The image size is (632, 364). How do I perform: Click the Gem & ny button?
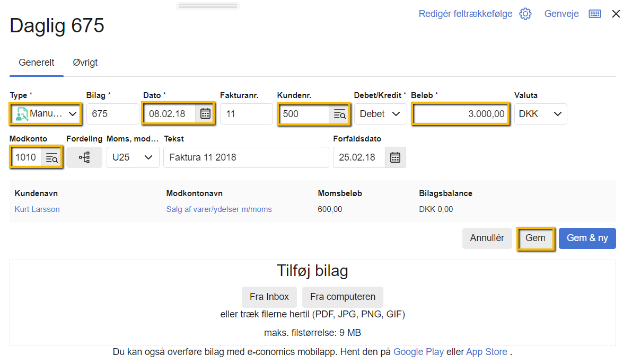click(587, 238)
